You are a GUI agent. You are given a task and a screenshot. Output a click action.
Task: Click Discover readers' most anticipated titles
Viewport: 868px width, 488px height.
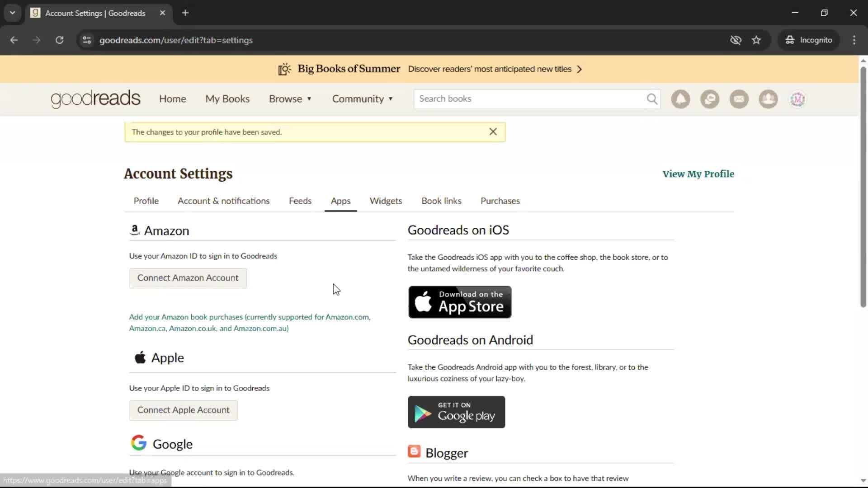(x=490, y=69)
